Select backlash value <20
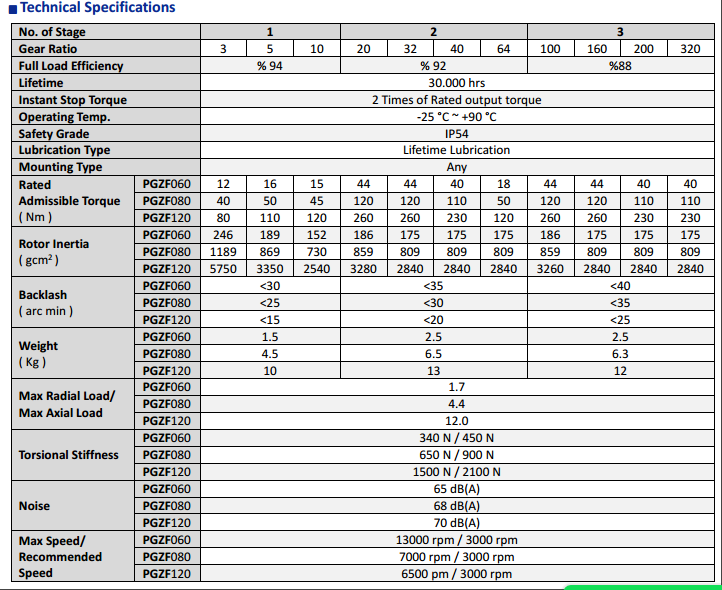 click(x=433, y=320)
